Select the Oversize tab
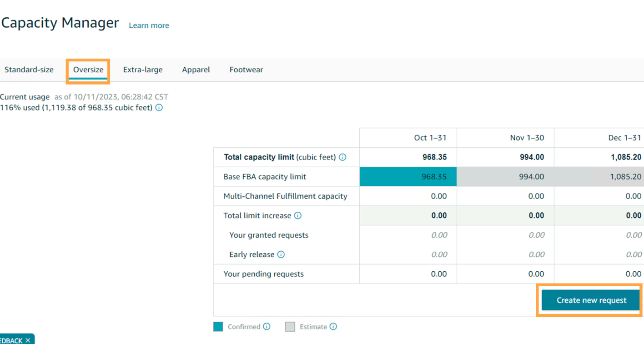Image resolution: width=644 pixels, height=344 pixels. tap(88, 70)
